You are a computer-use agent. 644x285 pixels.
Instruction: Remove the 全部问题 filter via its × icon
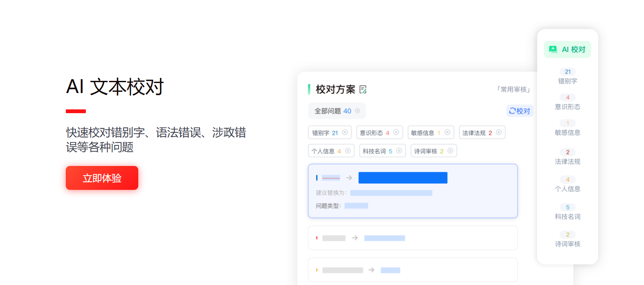click(x=357, y=111)
